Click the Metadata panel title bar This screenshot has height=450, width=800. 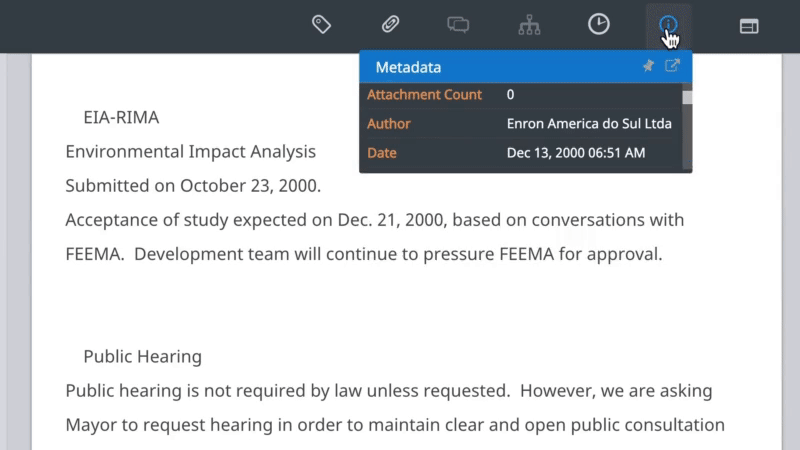point(526,67)
